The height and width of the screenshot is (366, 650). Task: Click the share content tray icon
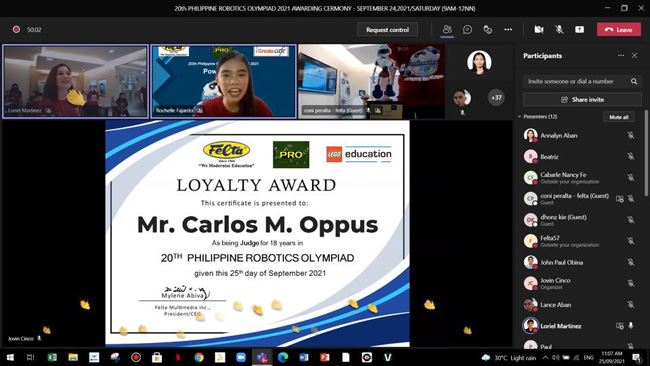coord(579,29)
